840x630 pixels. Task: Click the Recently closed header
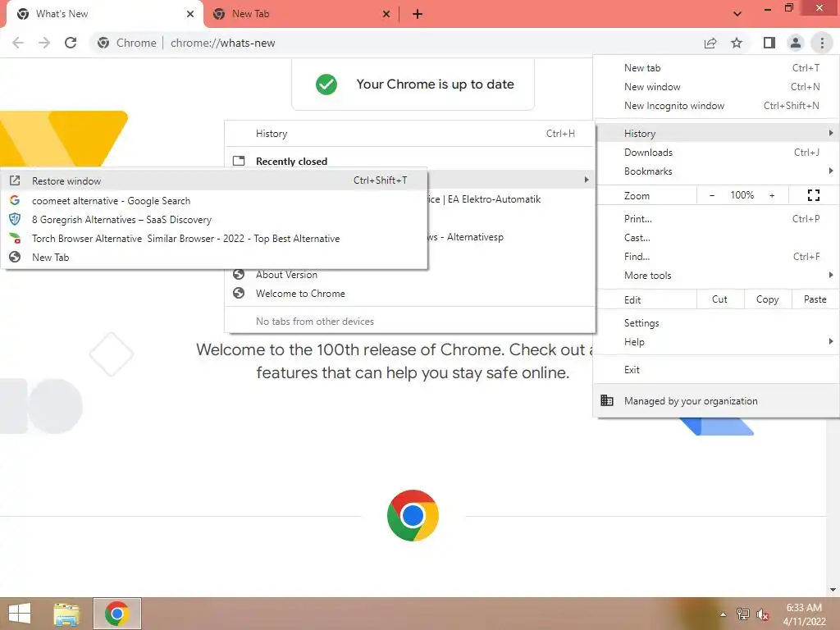pos(291,162)
